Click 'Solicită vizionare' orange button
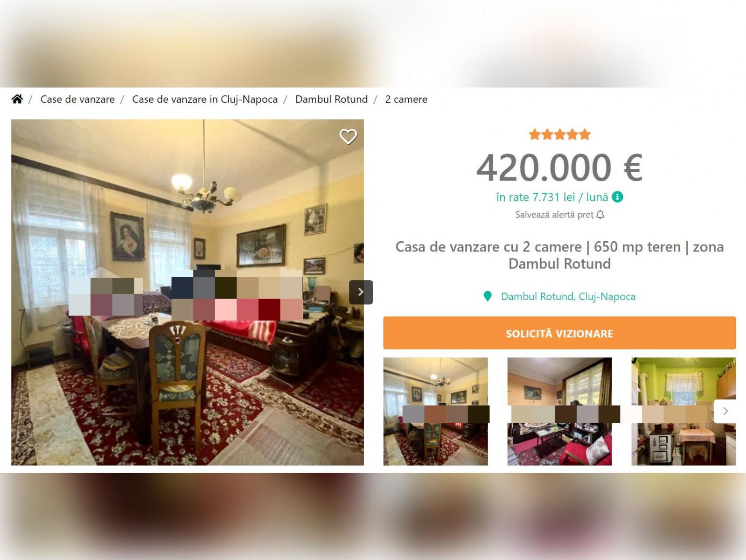746x560 pixels. 559,333
